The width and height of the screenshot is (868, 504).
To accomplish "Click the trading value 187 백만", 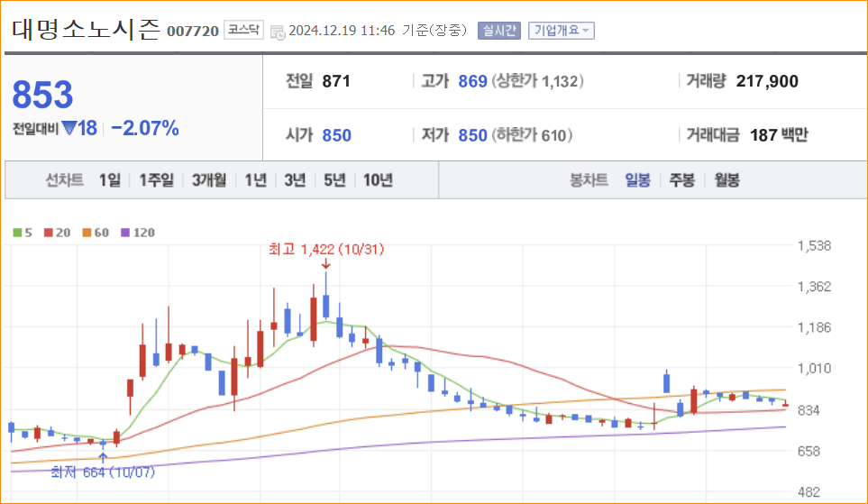I will click(x=779, y=135).
